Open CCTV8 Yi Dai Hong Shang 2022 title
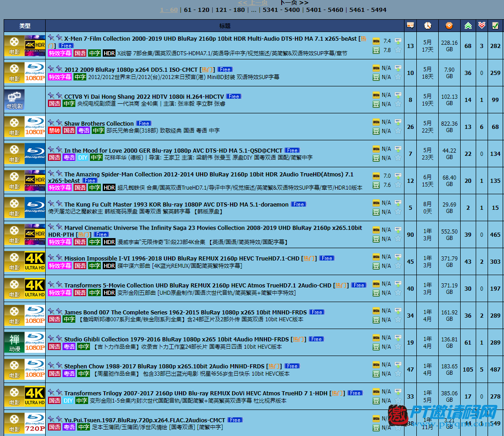Screen dimensions: 504x436 tap(144, 96)
